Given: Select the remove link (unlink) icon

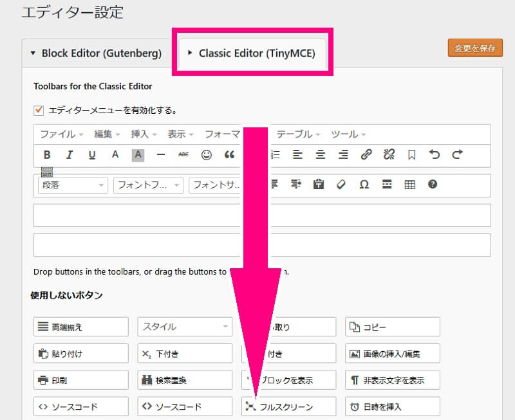Looking at the screenshot, I should point(389,155).
